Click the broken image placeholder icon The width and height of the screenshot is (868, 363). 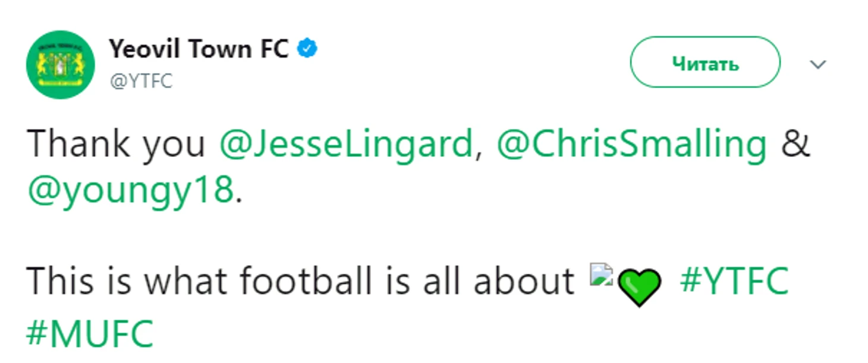[600, 274]
